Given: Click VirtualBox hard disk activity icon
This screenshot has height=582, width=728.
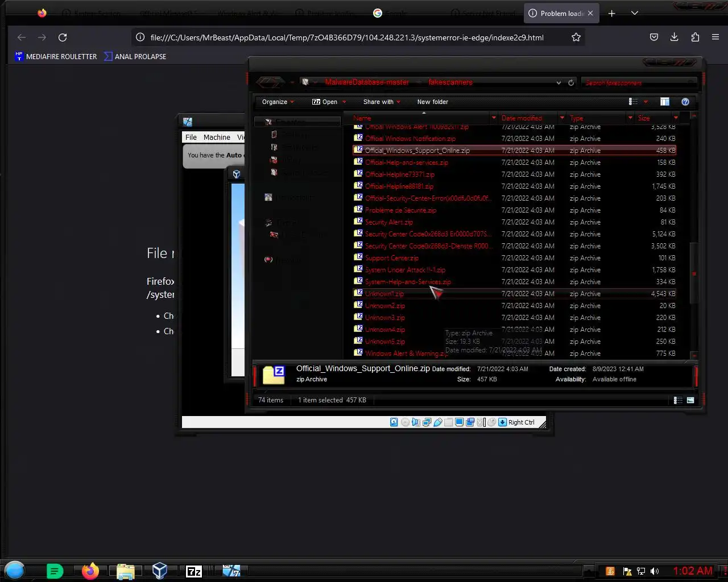Looking at the screenshot, I should click(394, 422).
